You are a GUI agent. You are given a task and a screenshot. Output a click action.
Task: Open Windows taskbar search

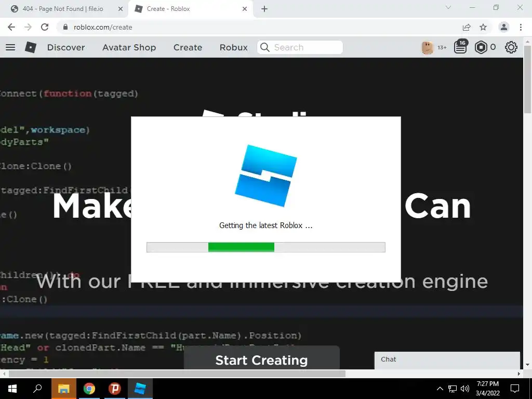(x=37, y=389)
